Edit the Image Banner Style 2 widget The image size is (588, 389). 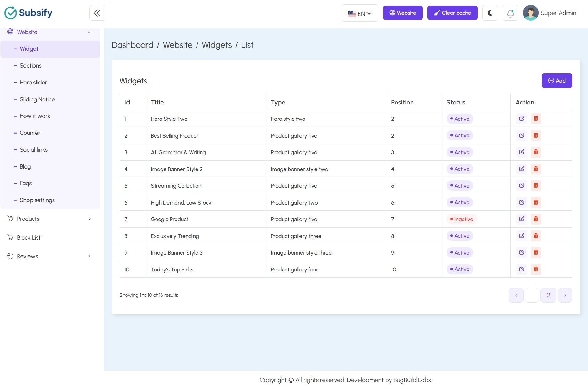[x=522, y=169]
